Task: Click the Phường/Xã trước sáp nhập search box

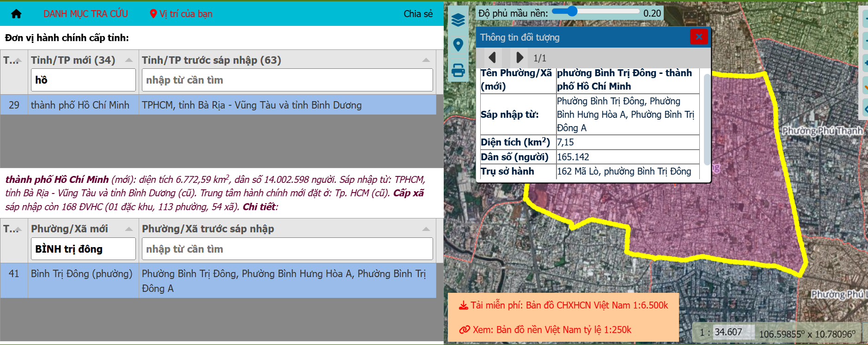Action: tap(287, 249)
